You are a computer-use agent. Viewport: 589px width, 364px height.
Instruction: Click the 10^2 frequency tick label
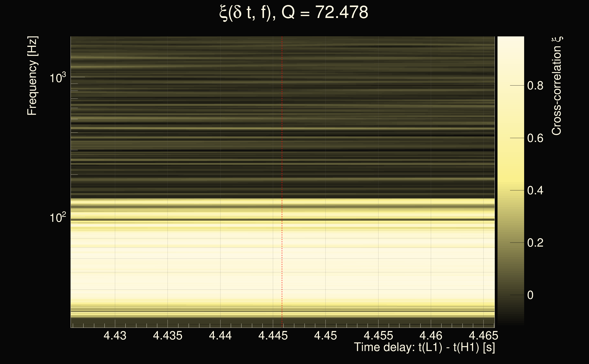click(x=58, y=218)
